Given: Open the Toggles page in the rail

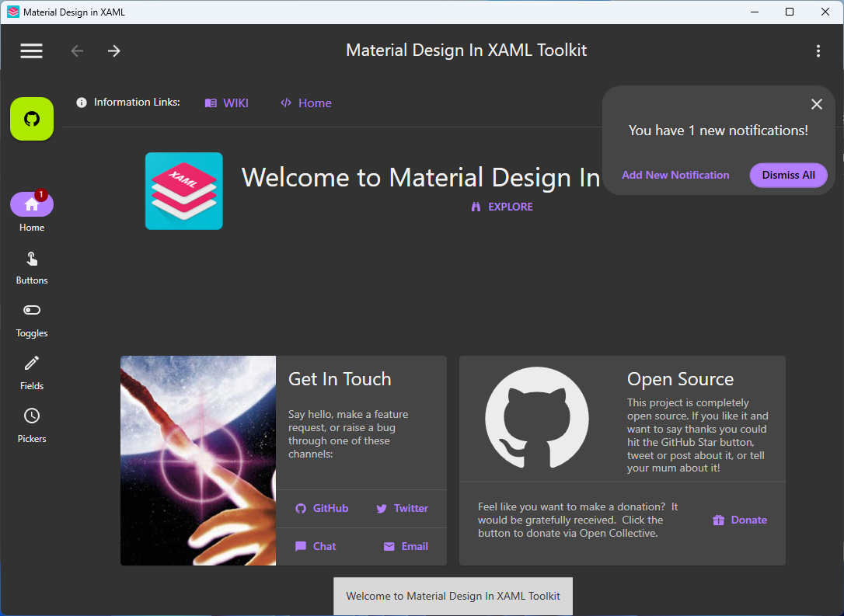Looking at the screenshot, I should (32, 321).
